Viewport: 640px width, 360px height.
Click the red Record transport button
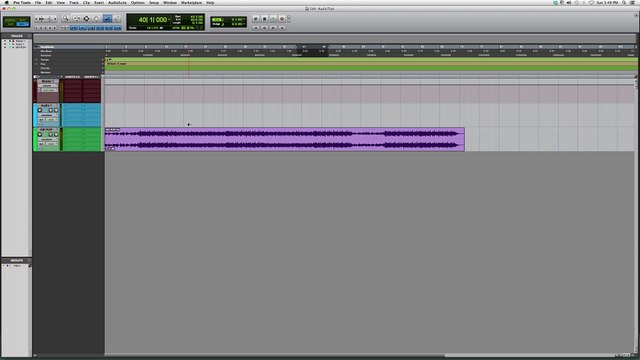282,19
